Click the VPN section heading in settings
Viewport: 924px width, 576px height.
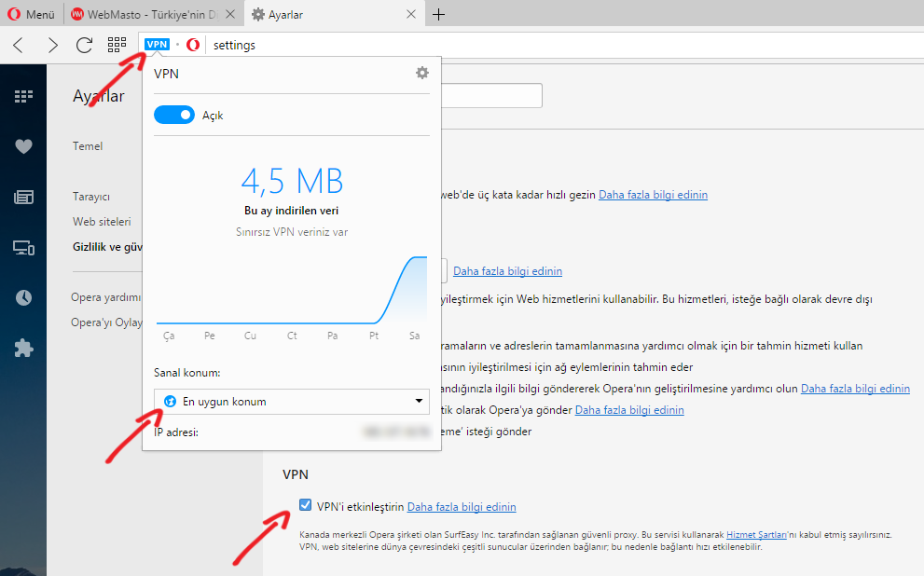coord(296,474)
